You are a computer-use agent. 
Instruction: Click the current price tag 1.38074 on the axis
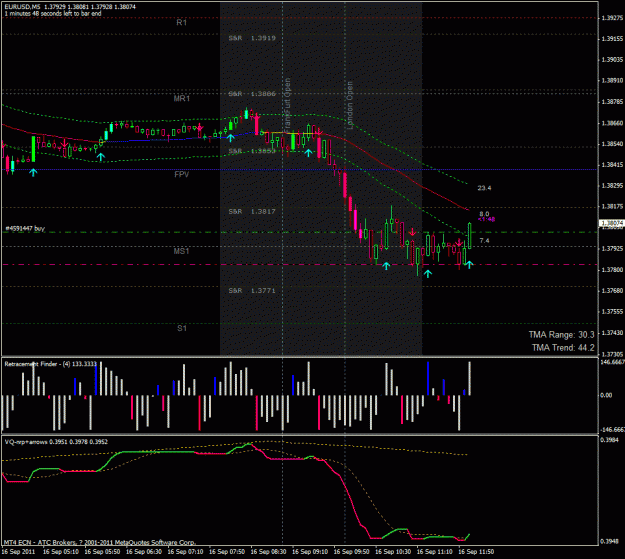[x=612, y=223]
